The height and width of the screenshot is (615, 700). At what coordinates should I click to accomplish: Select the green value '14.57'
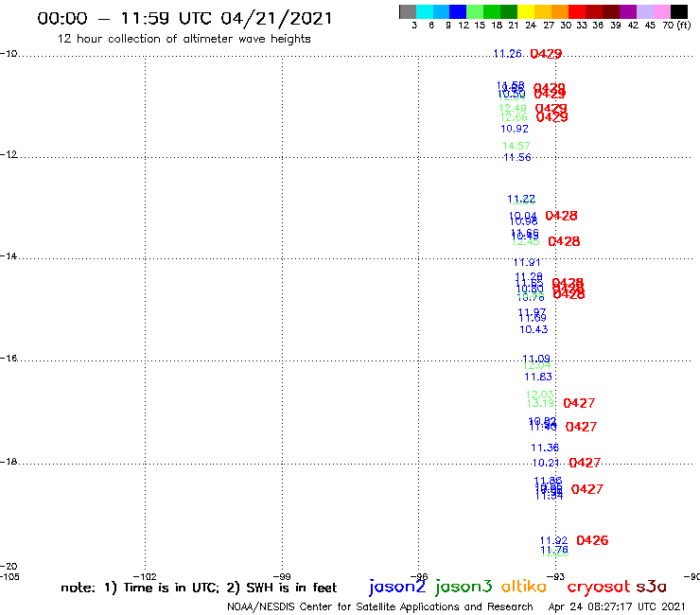pyautogui.click(x=516, y=146)
